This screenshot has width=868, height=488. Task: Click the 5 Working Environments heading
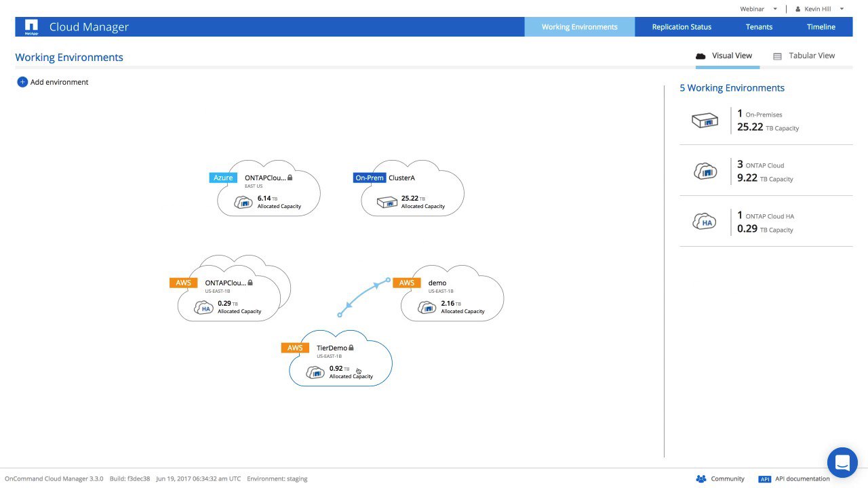732,88
